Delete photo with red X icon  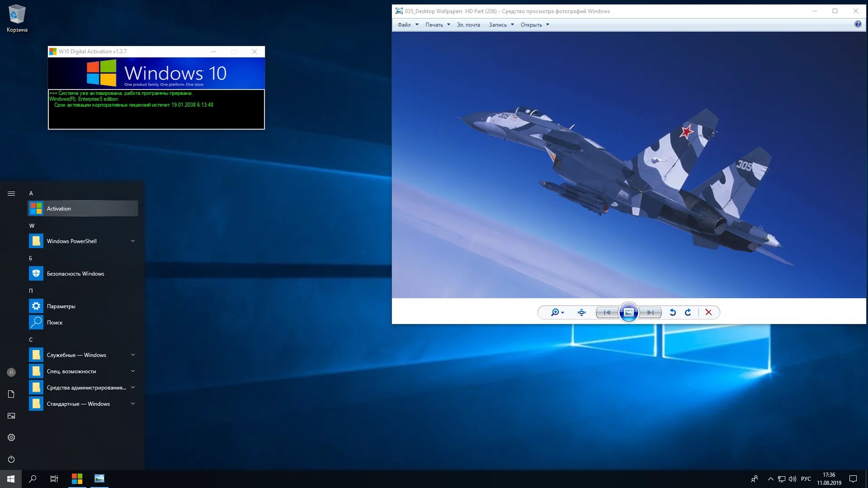708,312
